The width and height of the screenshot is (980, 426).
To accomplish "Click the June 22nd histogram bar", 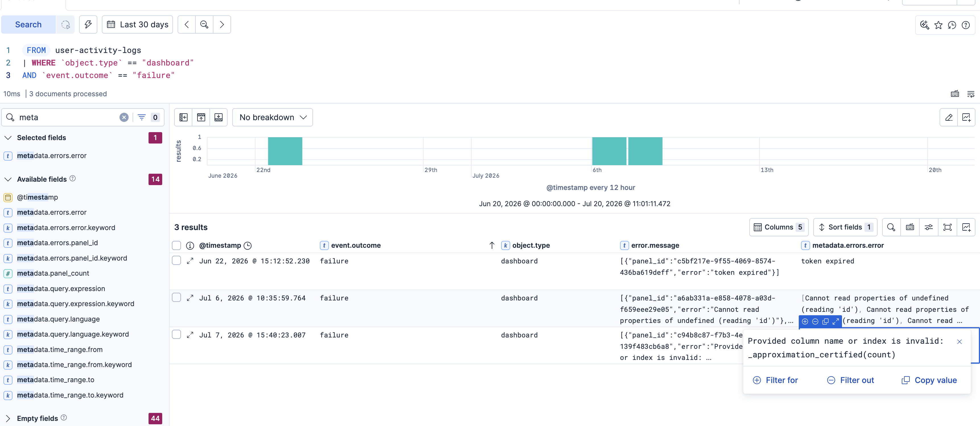I will point(285,151).
